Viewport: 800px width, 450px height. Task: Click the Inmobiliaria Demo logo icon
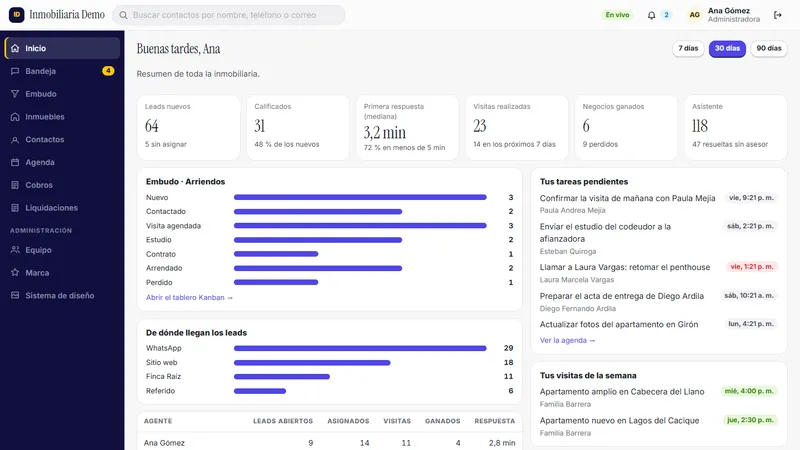click(16, 15)
